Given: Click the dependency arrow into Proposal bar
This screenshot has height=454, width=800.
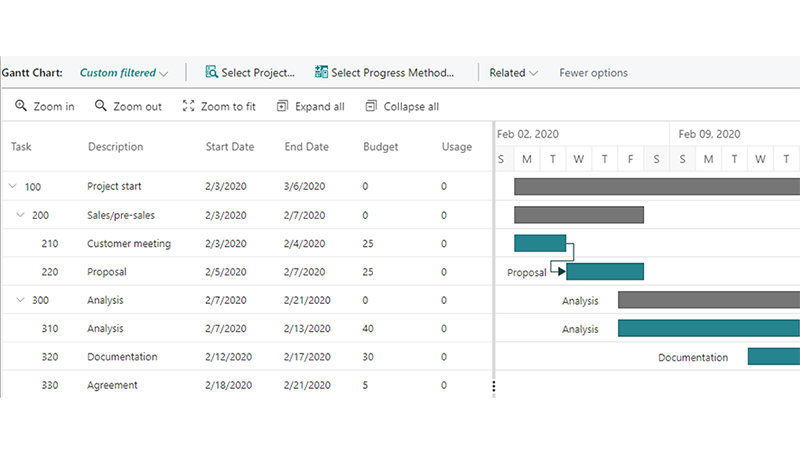Looking at the screenshot, I should [x=561, y=271].
